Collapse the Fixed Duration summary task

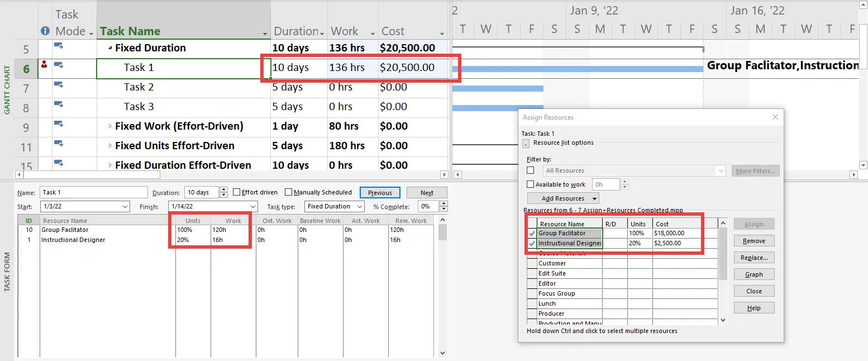pyautogui.click(x=110, y=48)
